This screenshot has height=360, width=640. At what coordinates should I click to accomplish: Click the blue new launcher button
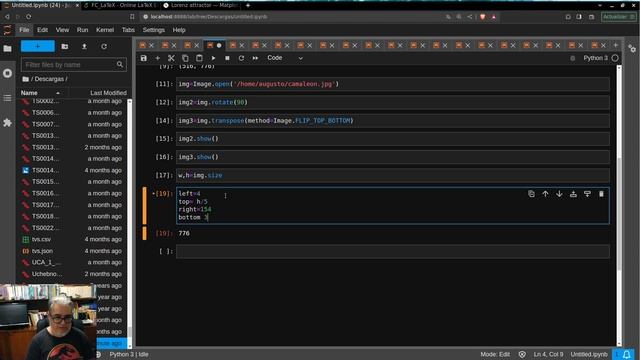pyautogui.click(x=38, y=46)
